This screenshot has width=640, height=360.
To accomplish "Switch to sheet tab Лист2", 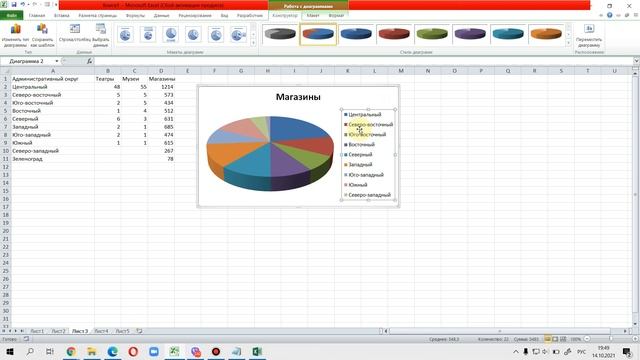I will (58, 331).
